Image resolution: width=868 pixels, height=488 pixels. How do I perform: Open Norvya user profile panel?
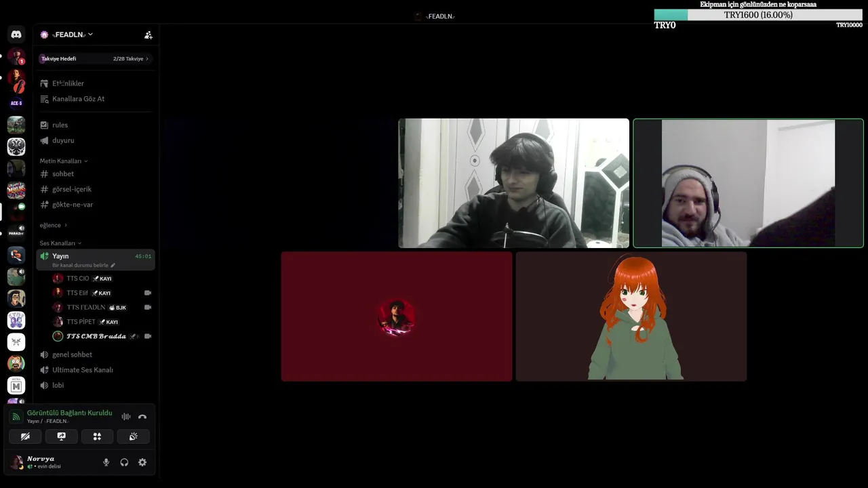(51, 462)
